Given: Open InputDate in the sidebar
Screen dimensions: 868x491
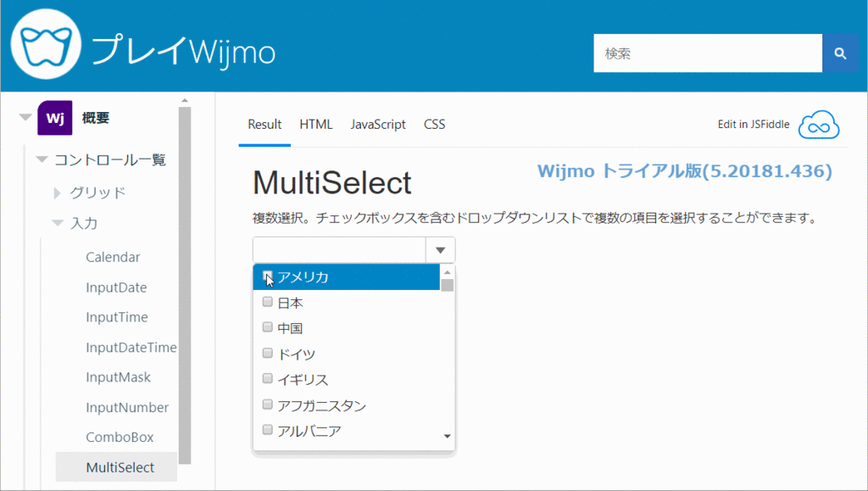Looking at the screenshot, I should point(116,287).
